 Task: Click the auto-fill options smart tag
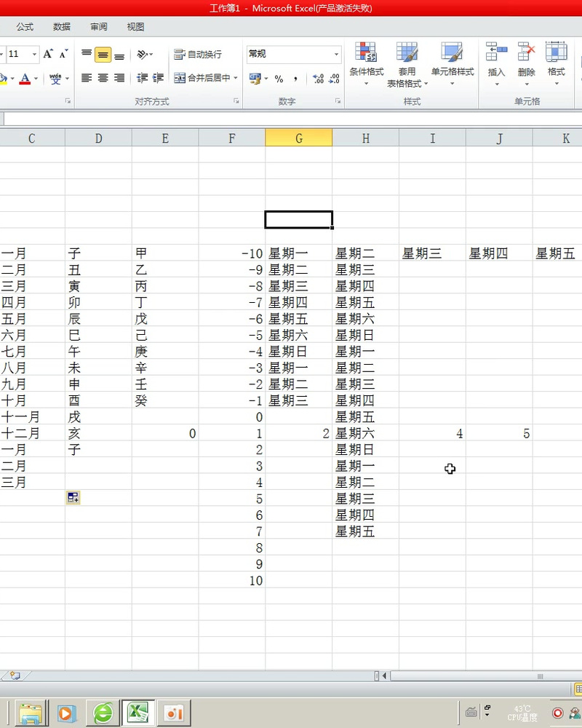73,496
